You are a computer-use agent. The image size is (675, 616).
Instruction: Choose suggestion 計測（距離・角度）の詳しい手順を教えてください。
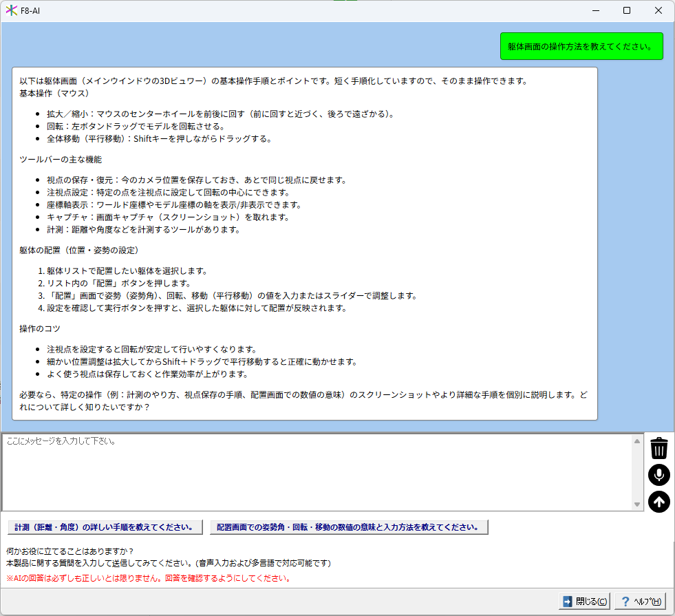[105, 527]
